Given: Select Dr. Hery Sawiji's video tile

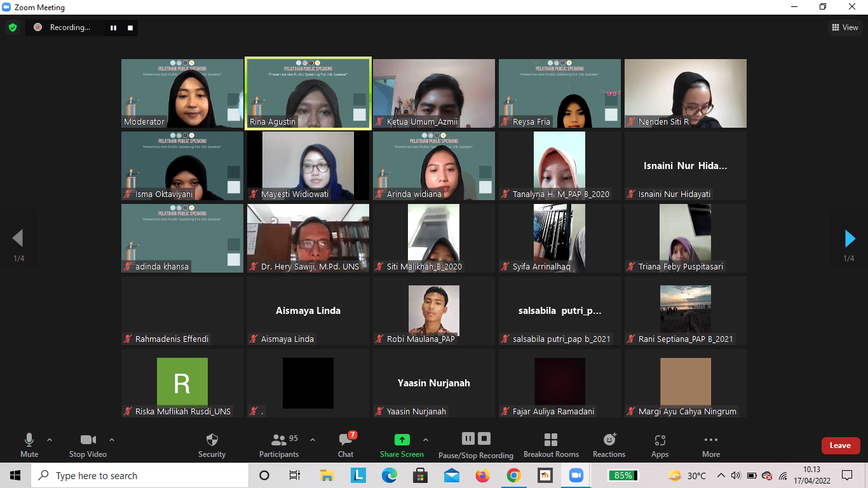Looking at the screenshot, I should click(308, 238).
